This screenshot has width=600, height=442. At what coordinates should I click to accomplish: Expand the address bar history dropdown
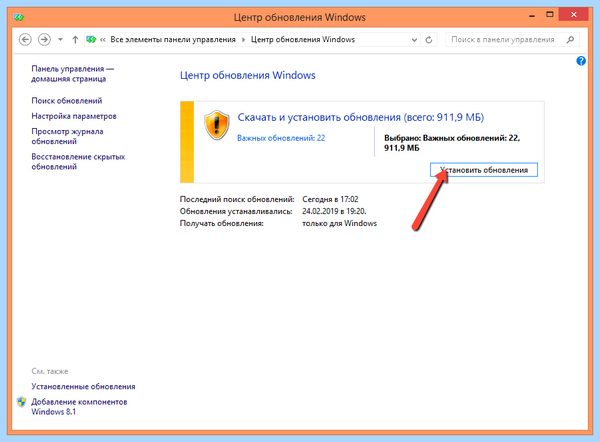click(414, 40)
